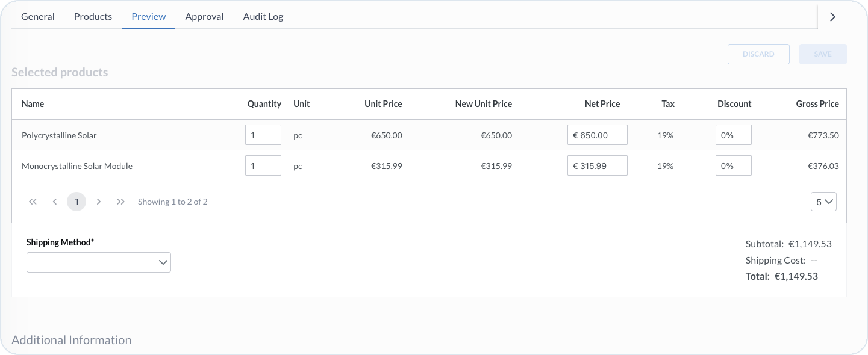The height and width of the screenshot is (355, 868).
Task: Open the Shipping Method dropdown
Action: coord(99,262)
